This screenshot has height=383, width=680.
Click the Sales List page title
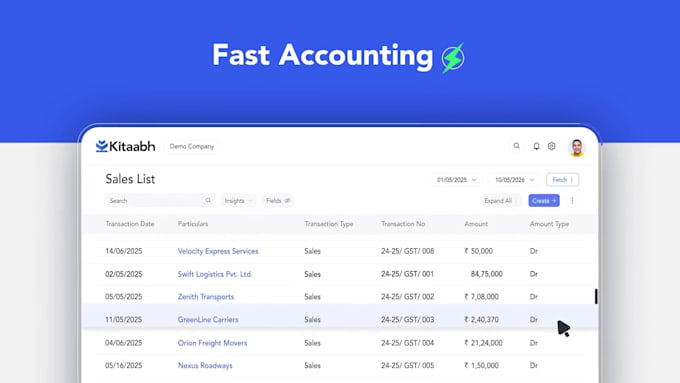point(130,179)
